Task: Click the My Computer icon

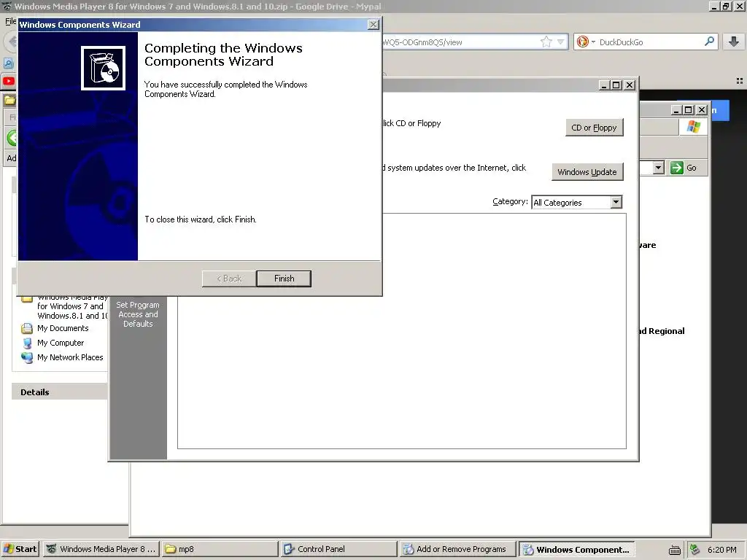Action: click(x=27, y=343)
